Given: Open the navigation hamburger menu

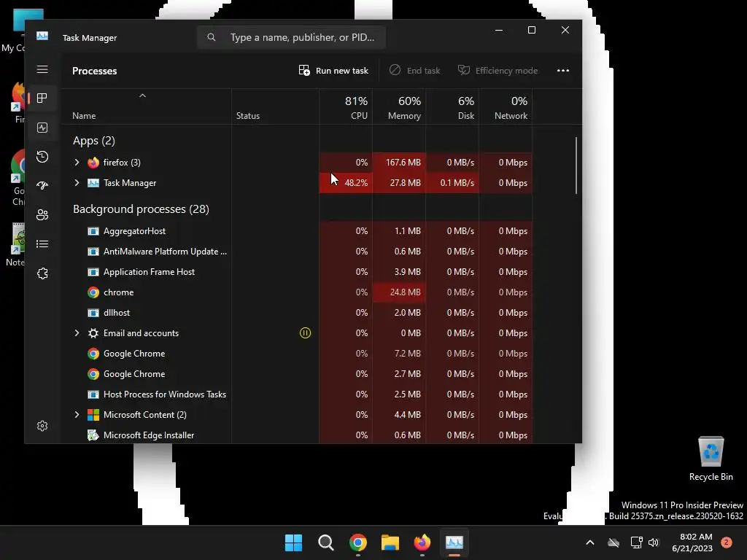Looking at the screenshot, I should 42,69.
